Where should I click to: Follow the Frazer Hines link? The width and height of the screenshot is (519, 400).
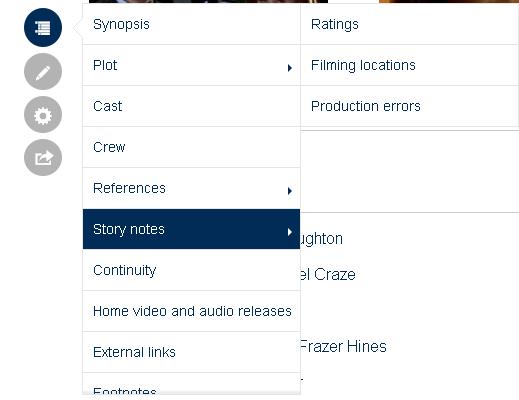click(343, 346)
